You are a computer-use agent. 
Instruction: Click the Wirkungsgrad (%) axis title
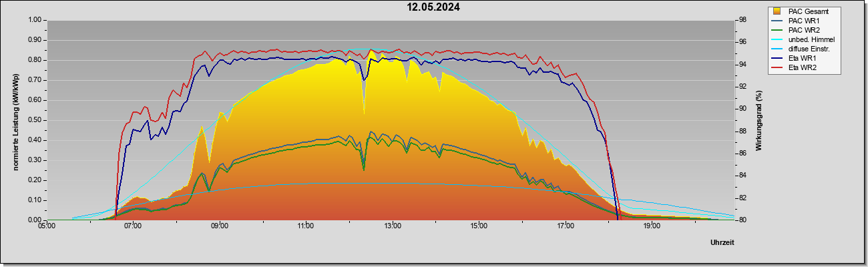[759, 120]
